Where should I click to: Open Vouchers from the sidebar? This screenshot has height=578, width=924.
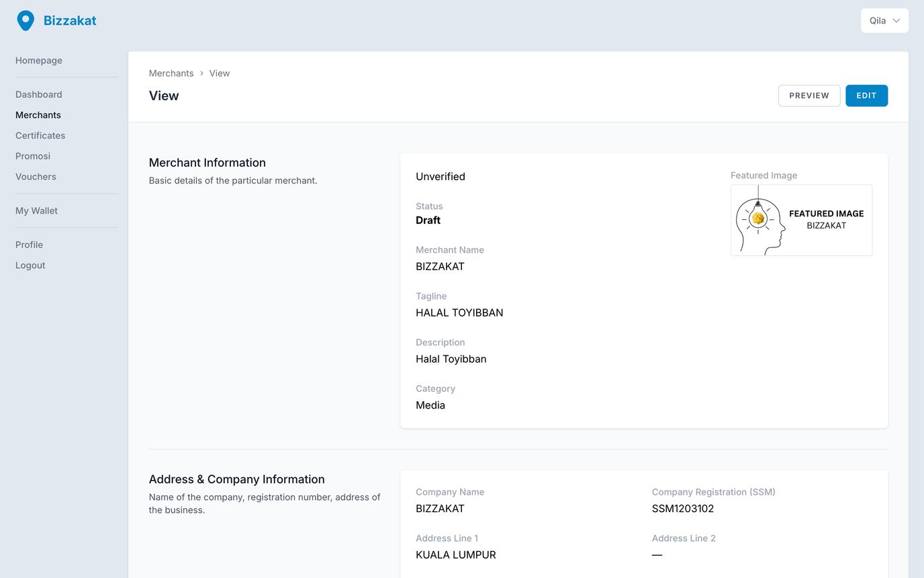coord(36,177)
